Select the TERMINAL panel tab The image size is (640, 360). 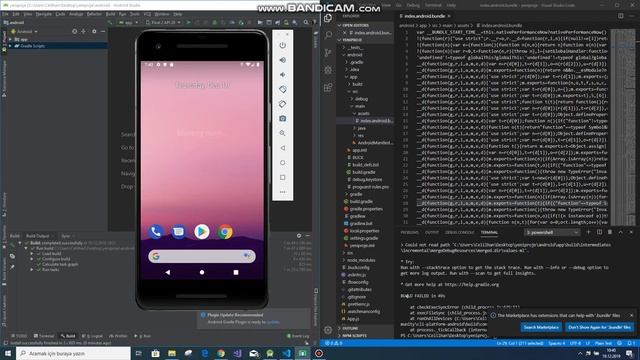489,232
